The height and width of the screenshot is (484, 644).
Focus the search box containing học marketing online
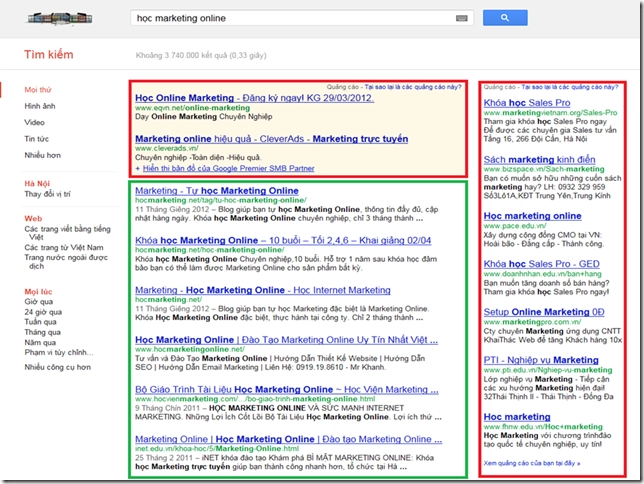[302, 18]
